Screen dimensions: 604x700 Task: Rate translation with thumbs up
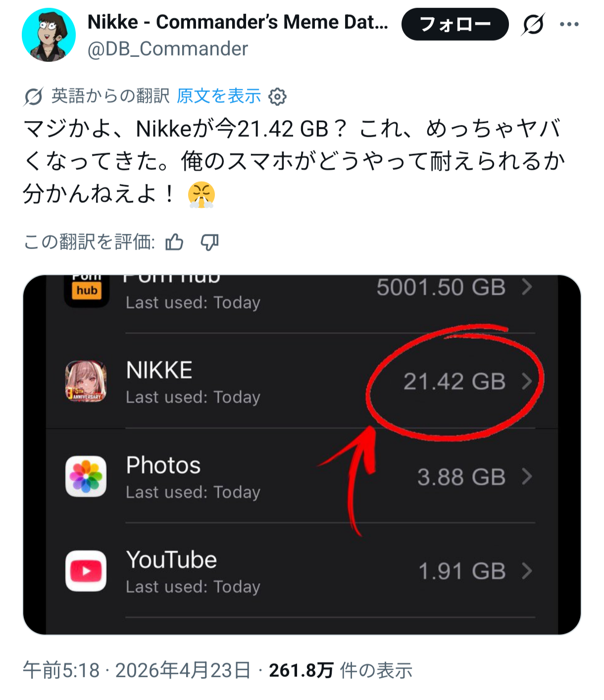pyautogui.click(x=174, y=243)
